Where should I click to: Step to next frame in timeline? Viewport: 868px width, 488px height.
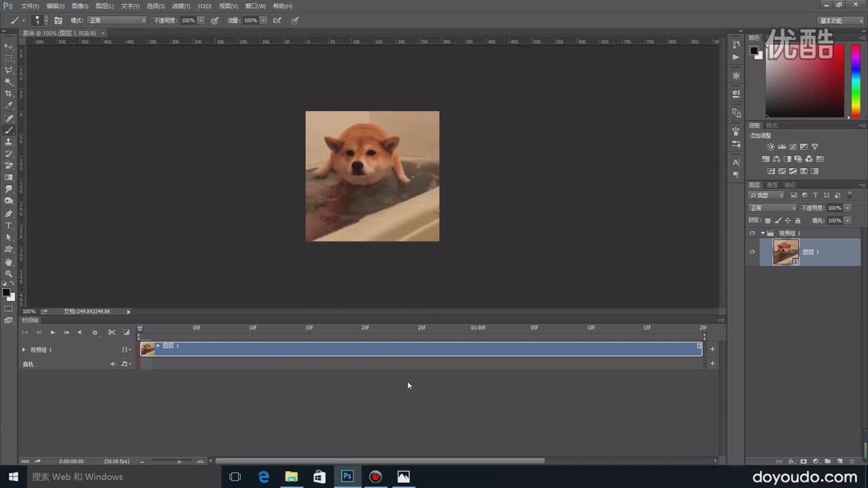(x=66, y=332)
